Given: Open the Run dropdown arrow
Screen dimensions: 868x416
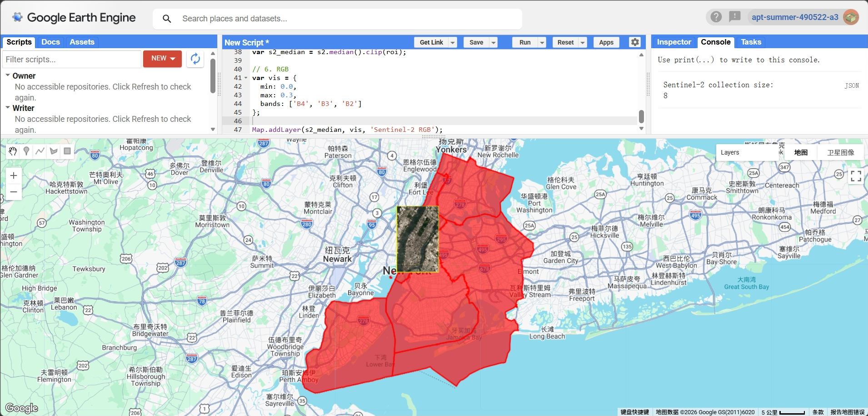Looking at the screenshot, I should pyautogui.click(x=542, y=42).
